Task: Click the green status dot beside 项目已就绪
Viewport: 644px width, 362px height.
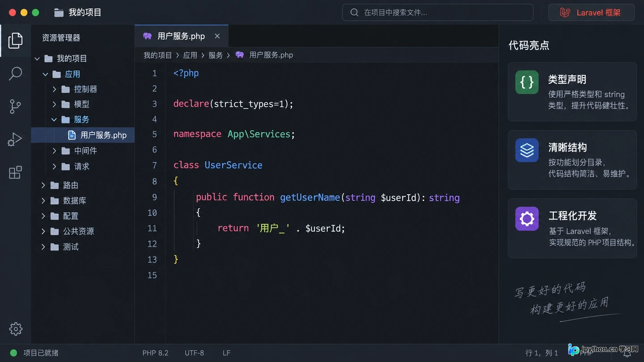Action: [13, 353]
